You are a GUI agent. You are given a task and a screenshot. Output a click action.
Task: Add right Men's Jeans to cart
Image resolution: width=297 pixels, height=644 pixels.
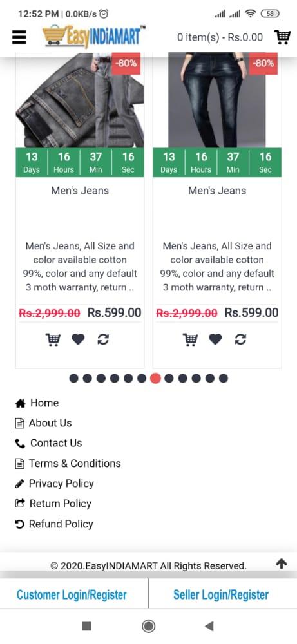tap(190, 339)
